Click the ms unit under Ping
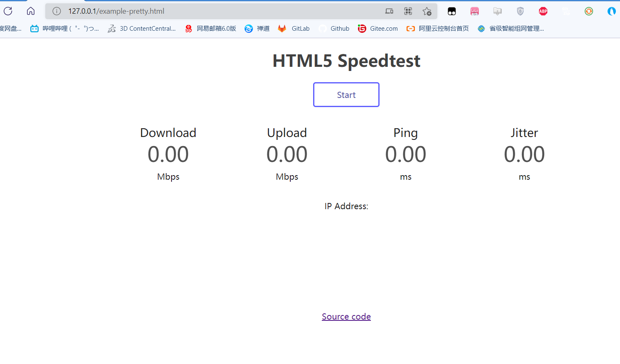620x364 pixels. (x=406, y=177)
